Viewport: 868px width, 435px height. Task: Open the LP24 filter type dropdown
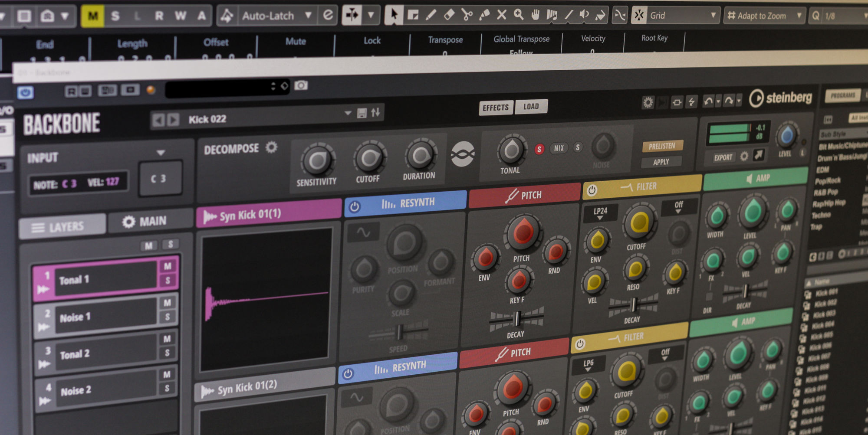[x=600, y=213]
